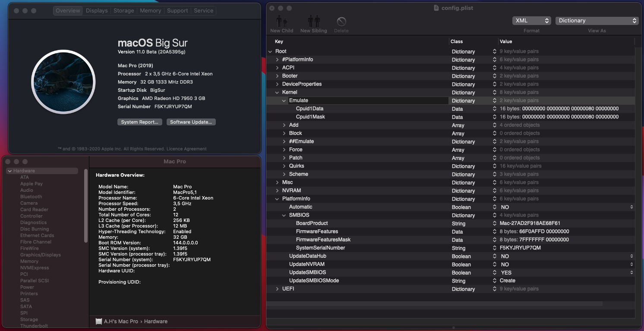644x331 pixels.
Task: Expand the ACPI dictionary
Action: (x=277, y=68)
